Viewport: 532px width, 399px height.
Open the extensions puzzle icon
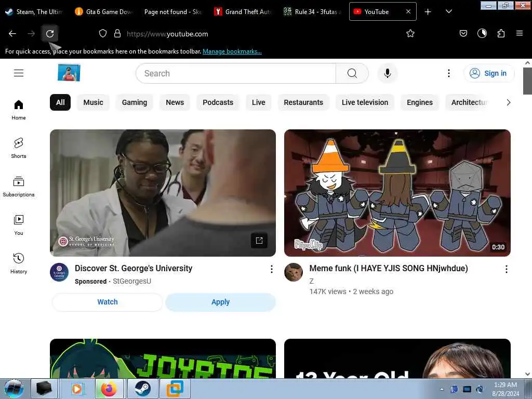tap(501, 34)
